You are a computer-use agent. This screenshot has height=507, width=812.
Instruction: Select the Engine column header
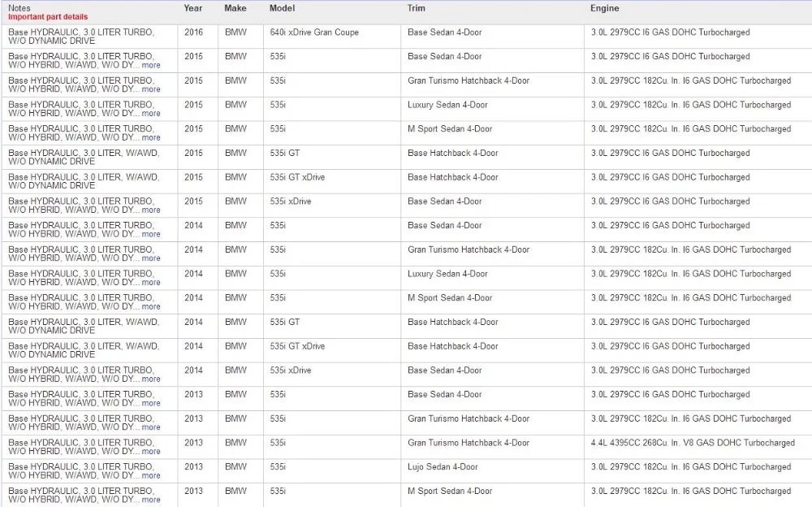[605, 8]
